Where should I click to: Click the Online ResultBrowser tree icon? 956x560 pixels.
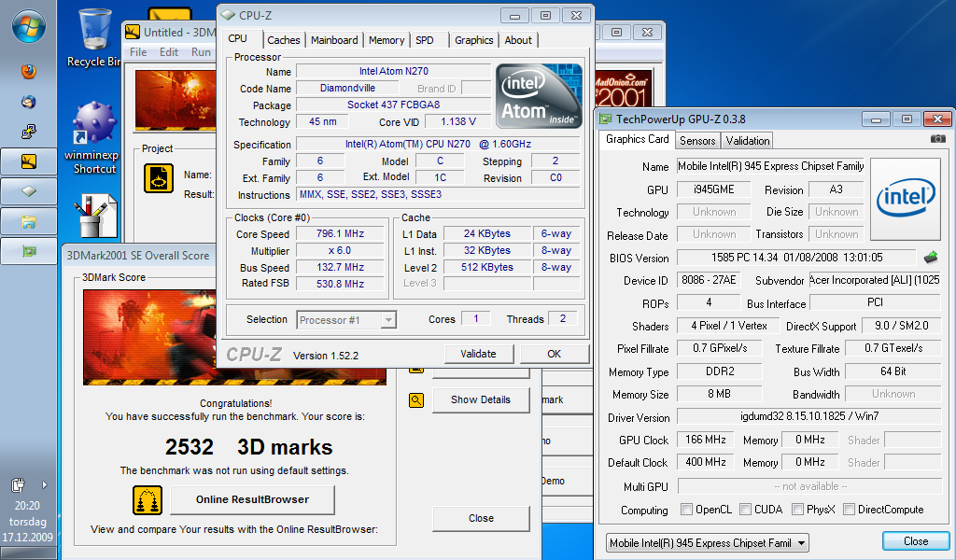pos(148,500)
